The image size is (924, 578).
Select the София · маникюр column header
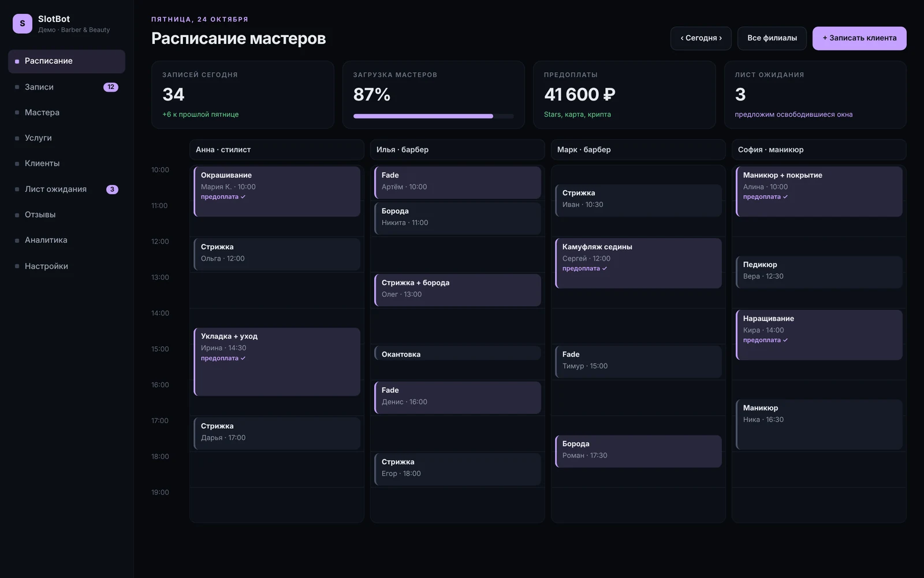[819, 150]
